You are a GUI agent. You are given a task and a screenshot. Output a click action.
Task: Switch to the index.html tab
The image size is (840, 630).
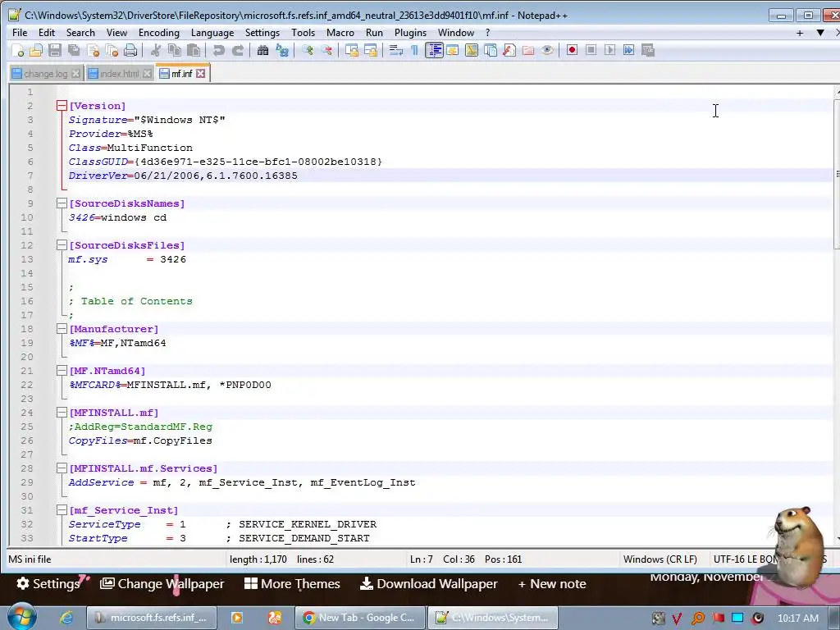click(119, 74)
